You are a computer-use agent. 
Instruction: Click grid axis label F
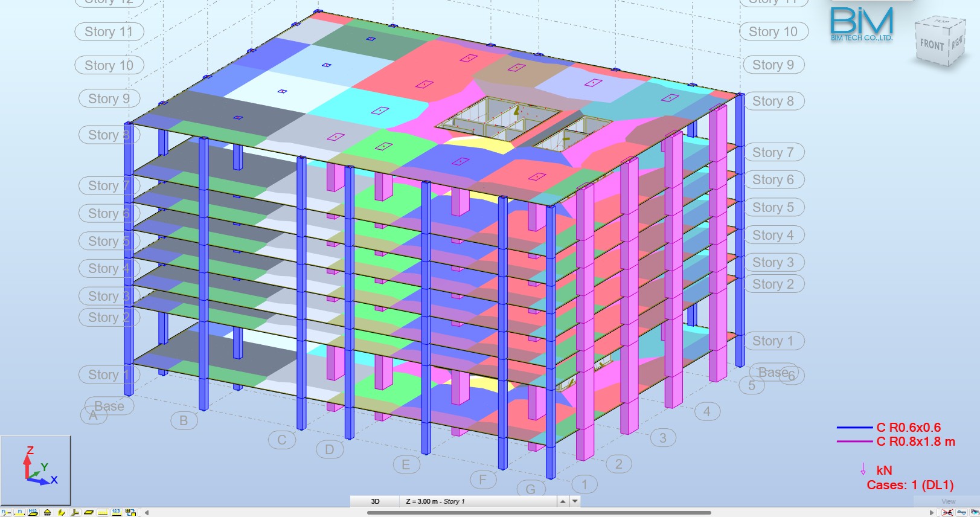tap(483, 480)
